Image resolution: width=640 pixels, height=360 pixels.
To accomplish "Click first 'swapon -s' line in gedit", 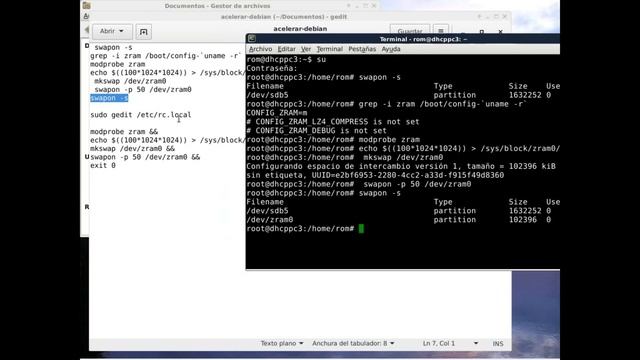I will tap(113, 47).
